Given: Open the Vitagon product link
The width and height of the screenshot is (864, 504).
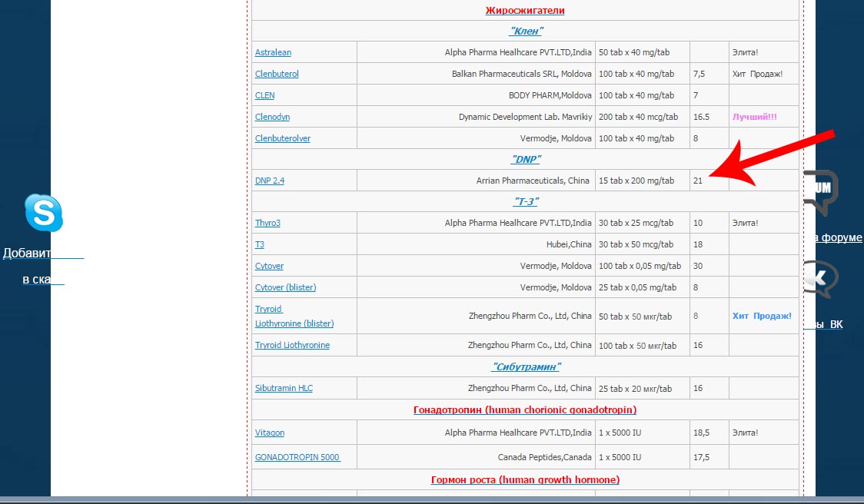Looking at the screenshot, I should point(270,433).
